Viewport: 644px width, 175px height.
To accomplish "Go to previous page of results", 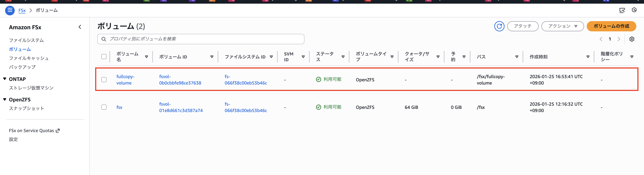I will (601, 39).
